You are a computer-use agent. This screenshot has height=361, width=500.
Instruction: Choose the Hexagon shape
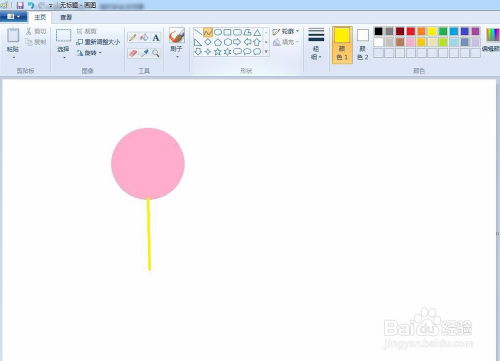pos(227,42)
